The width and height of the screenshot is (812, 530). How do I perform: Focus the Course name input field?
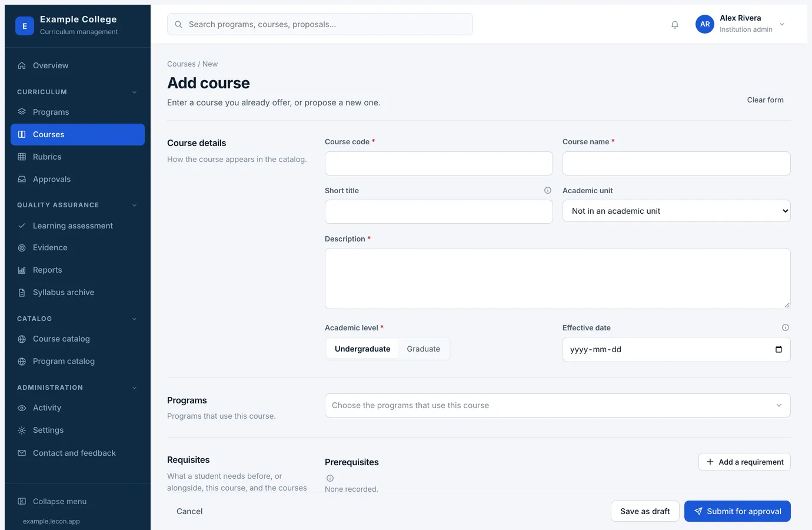click(676, 163)
